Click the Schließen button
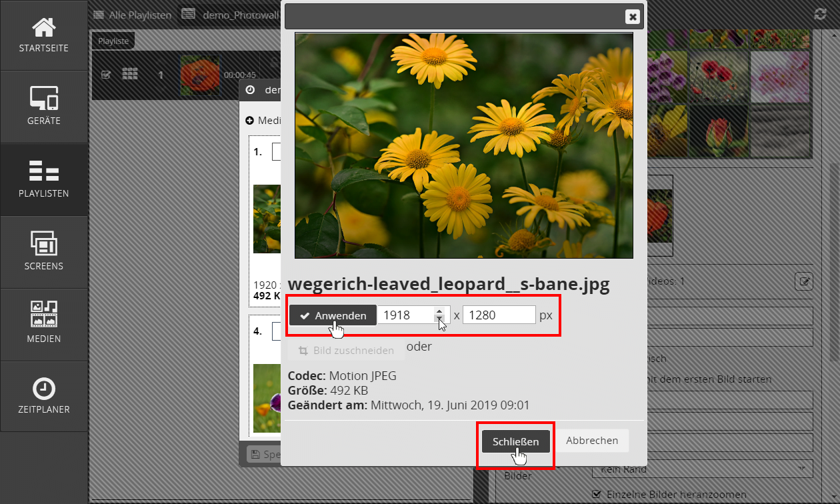This screenshot has height=504, width=840. (515, 441)
